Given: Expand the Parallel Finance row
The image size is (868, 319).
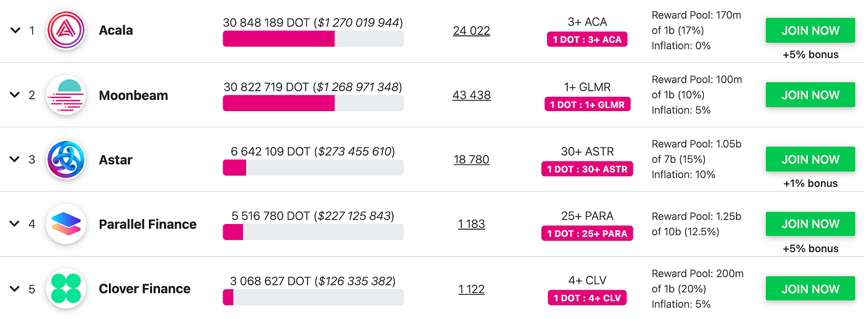Looking at the screenshot, I should tap(15, 224).
